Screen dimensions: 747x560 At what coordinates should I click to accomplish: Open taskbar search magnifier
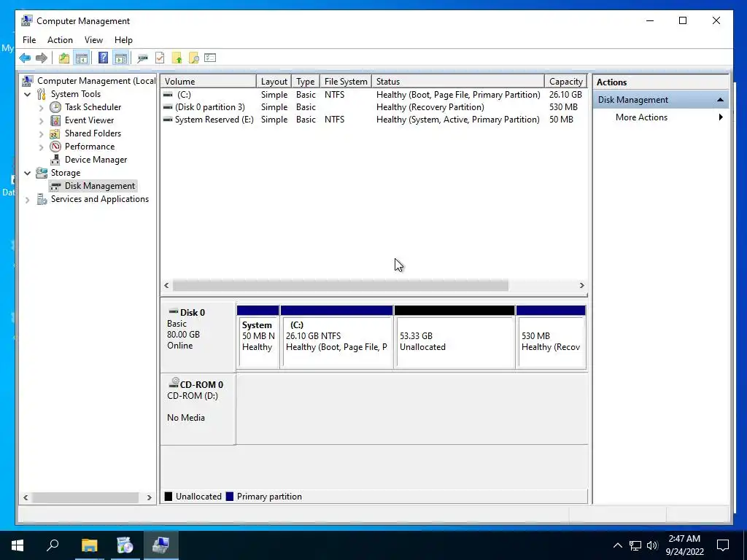(x=53, y=545)
